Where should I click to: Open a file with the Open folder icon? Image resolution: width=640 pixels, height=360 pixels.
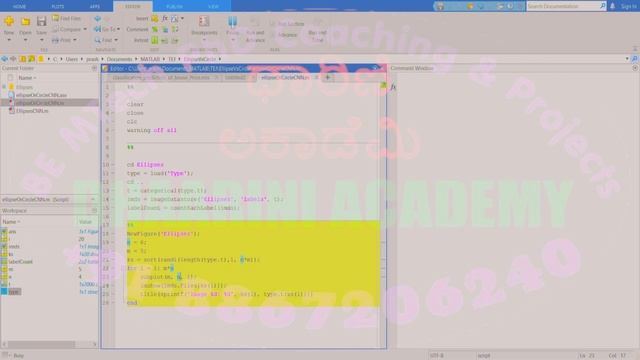[x=25, y=21]
